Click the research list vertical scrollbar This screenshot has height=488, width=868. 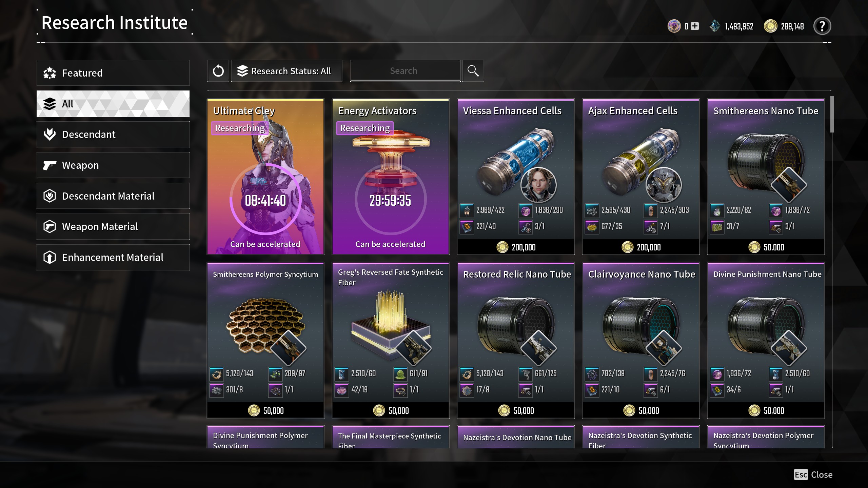(832, 271)
